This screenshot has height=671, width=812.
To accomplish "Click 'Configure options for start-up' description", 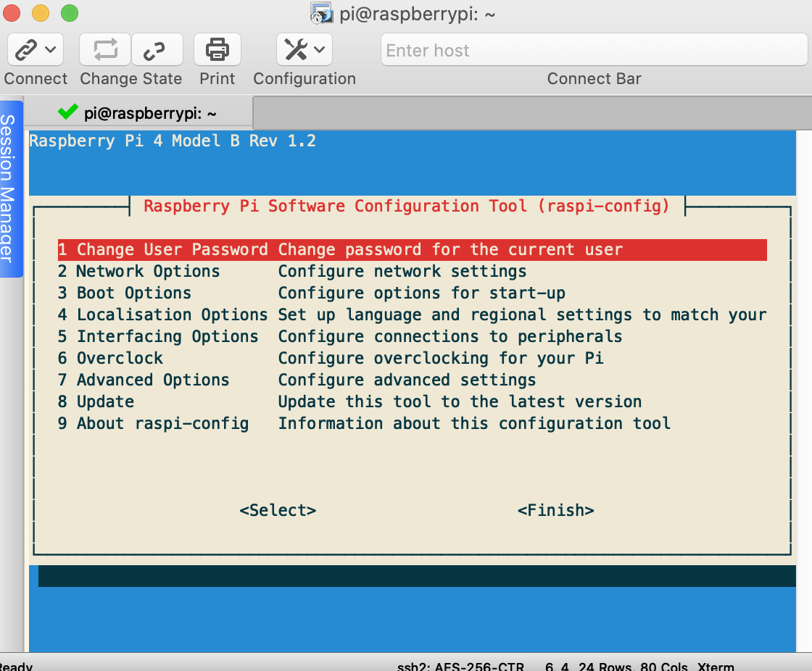I will pyautogui.click(x=421, y=293).
